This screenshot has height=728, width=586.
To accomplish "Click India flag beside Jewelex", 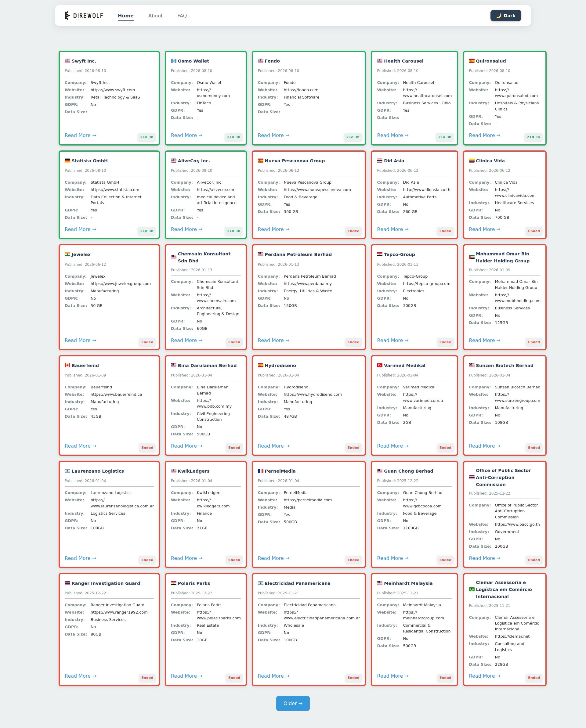I will coord(67,254).
